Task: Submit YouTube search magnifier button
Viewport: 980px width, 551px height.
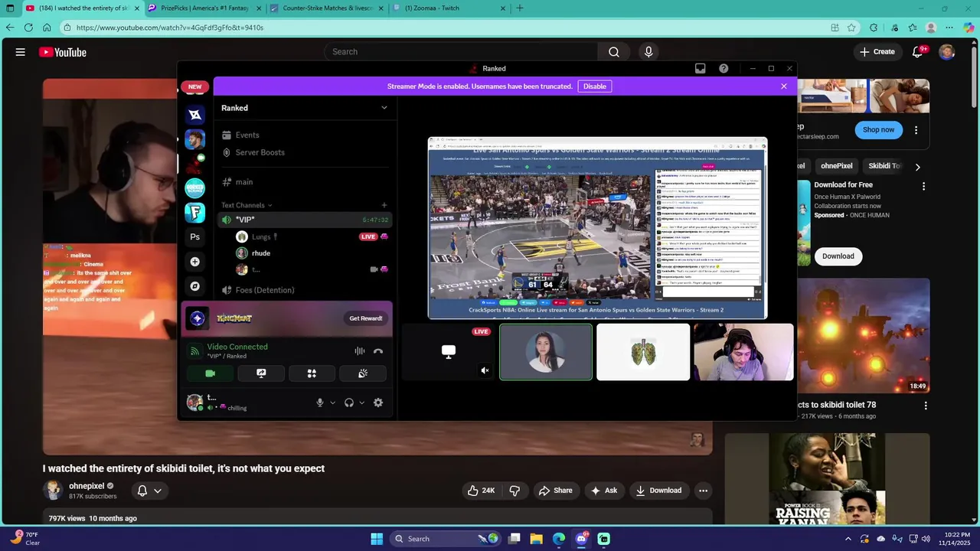Action: pos(614,52)
